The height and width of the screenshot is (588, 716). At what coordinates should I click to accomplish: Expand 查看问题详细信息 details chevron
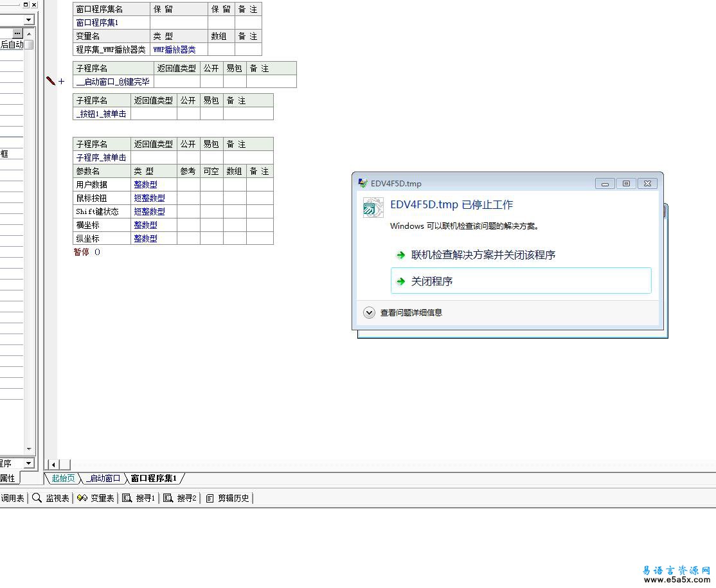coord(369,313)
